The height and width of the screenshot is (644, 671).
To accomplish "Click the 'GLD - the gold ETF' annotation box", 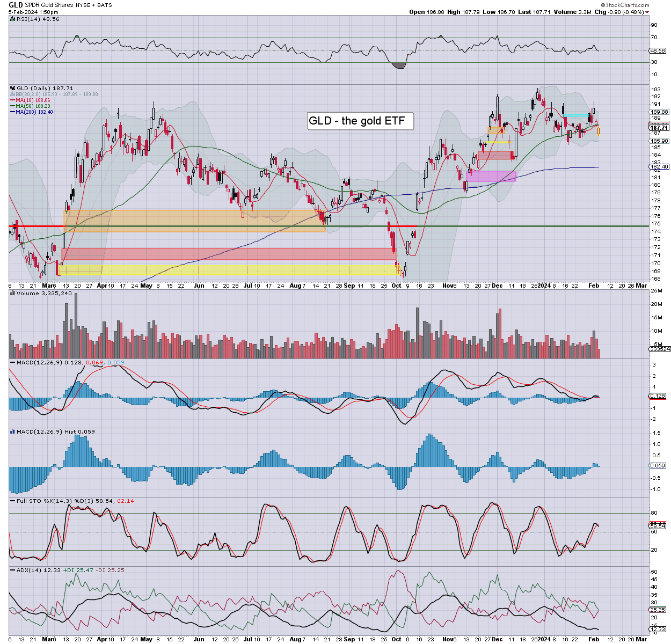I will (360, 121).
